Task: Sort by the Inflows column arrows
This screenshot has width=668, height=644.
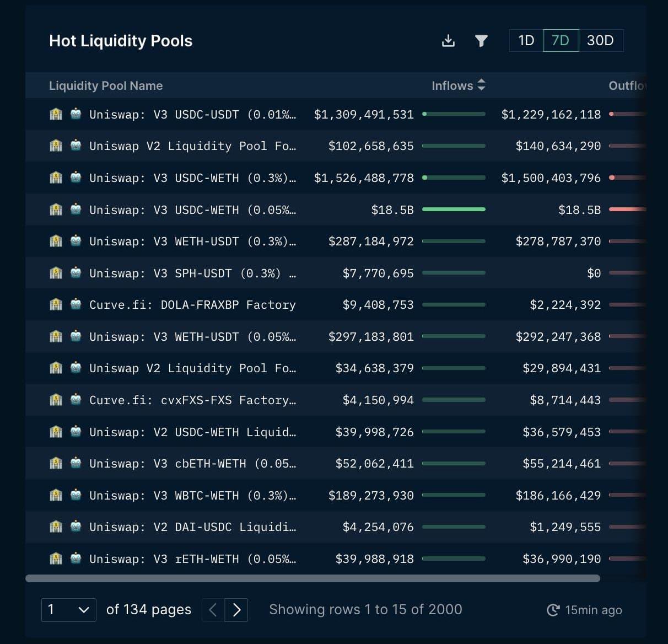Action: tap(481, 85)
